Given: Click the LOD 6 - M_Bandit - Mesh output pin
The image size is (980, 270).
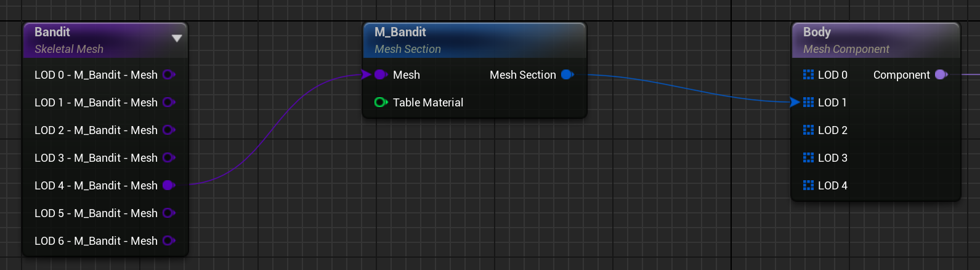Looking at the screenshot, I should coord(169,241).
